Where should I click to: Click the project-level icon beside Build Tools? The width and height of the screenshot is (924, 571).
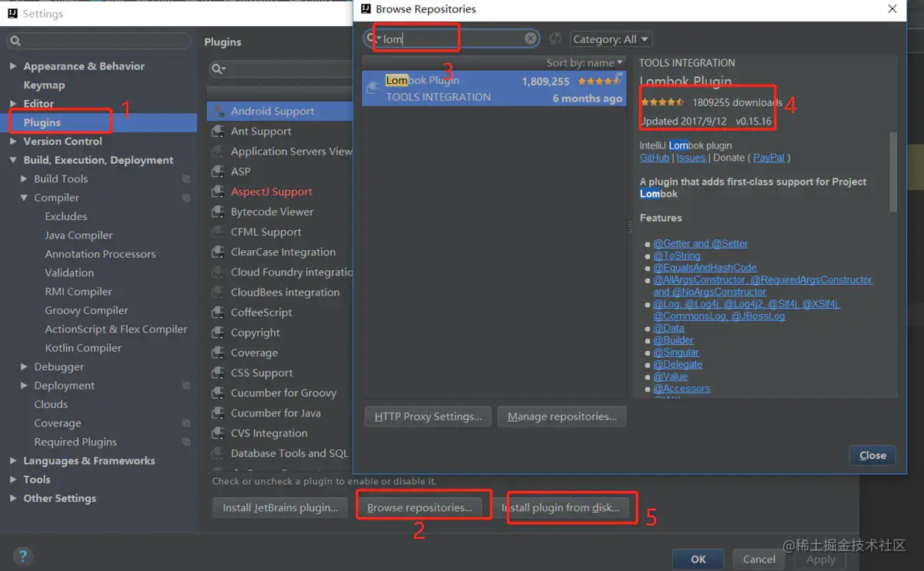(186, 179)
